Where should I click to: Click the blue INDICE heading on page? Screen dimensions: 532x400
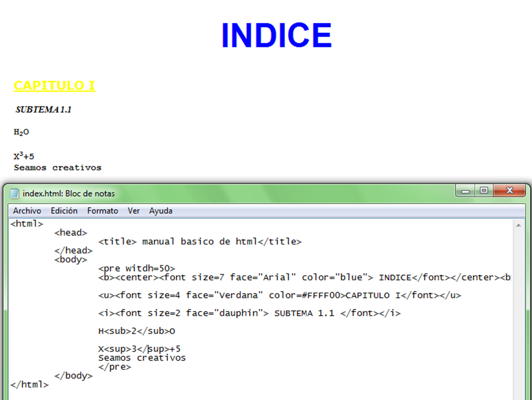[x=276, y=35]
